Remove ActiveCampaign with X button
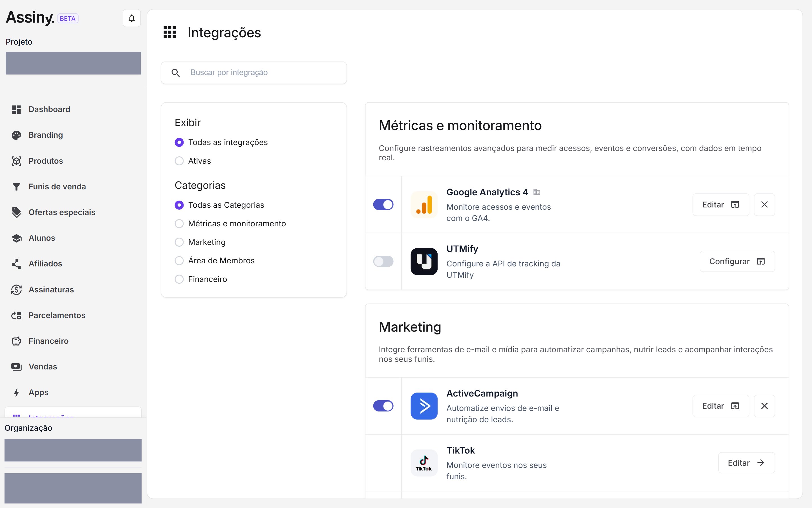Screen dimensions: 812x508 pos(764,406)
